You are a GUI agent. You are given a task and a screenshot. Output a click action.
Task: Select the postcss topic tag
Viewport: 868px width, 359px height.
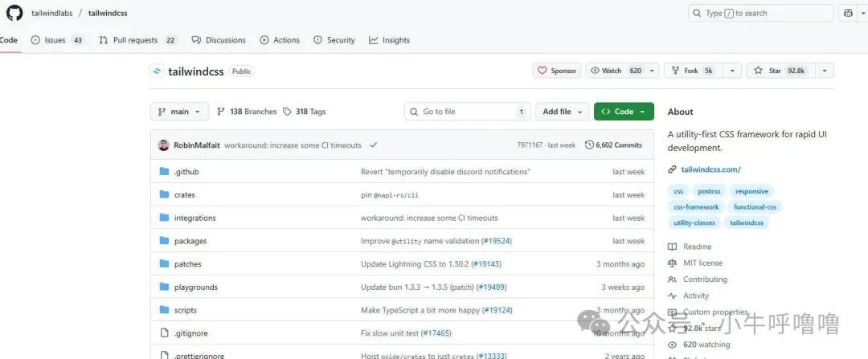(x=709, y=191)
